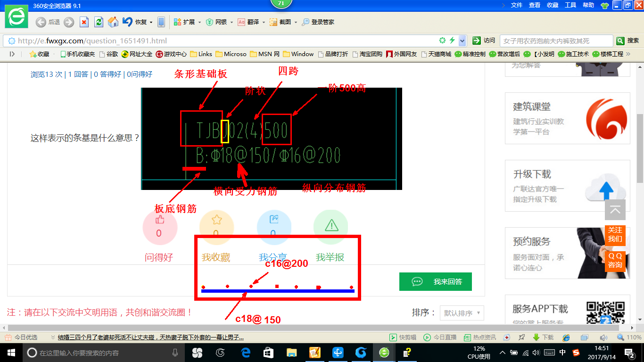The image size is (644, 362).
Task: Open 热点资讯 in the status bar
Action: pos(480,337)
